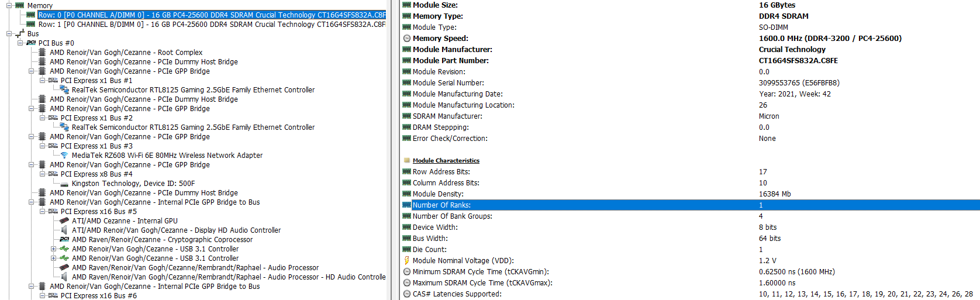Collapse the Memory tree node
The width and height of the screenshot is (980, 300).
[9, 6]
